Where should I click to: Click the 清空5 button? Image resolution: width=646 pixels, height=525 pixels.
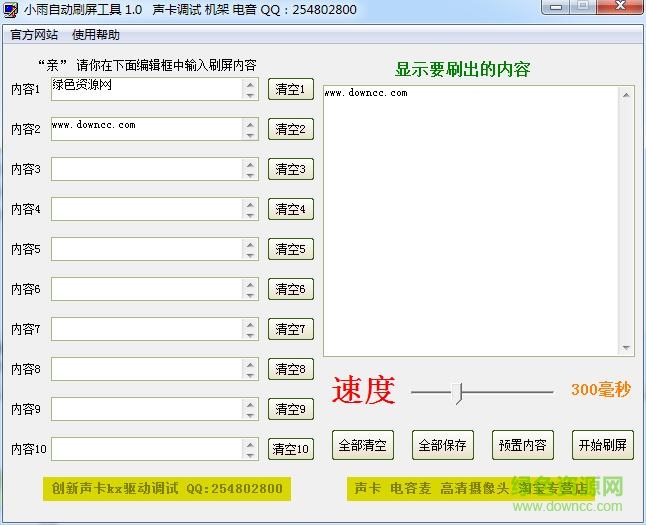click(291, 249)
